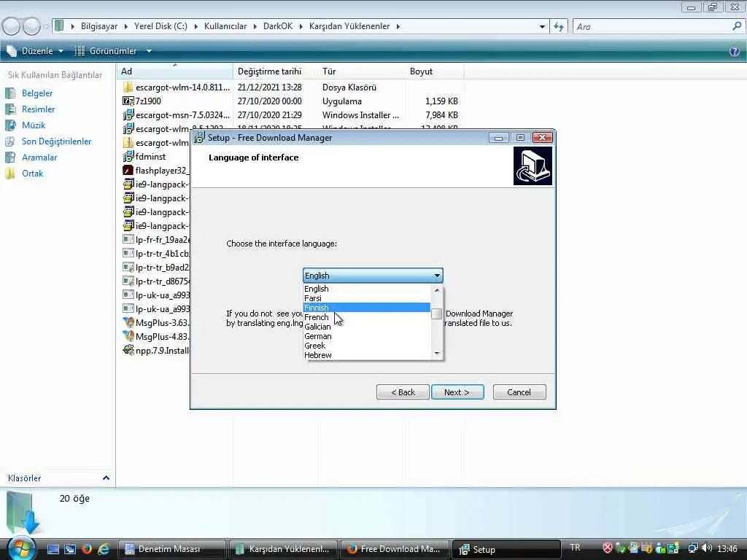Expand arrow after Karşıdan Yüklenenler breadcrumb
Viewport: 747px width, 560px height.
pyautogui.click(x=398, y=26)
